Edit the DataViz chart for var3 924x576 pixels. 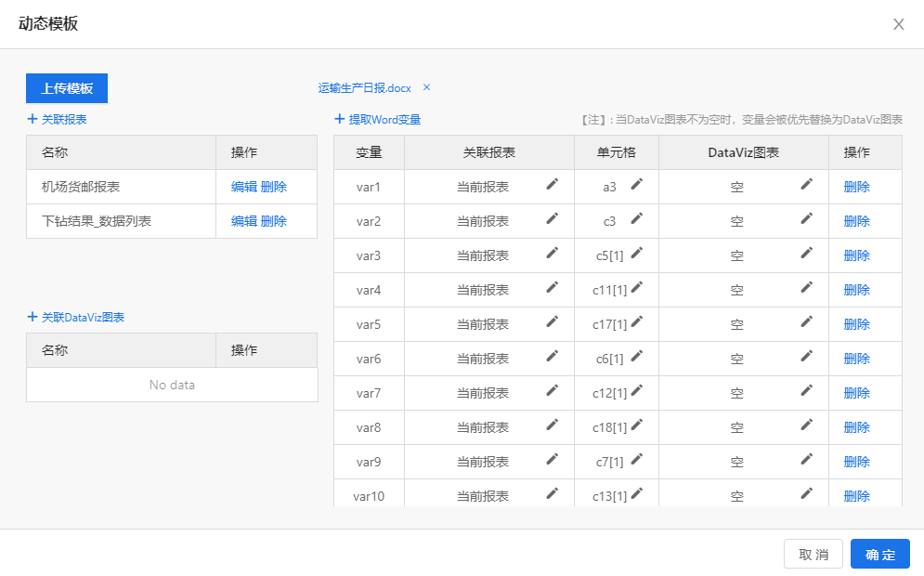point(807,253)
